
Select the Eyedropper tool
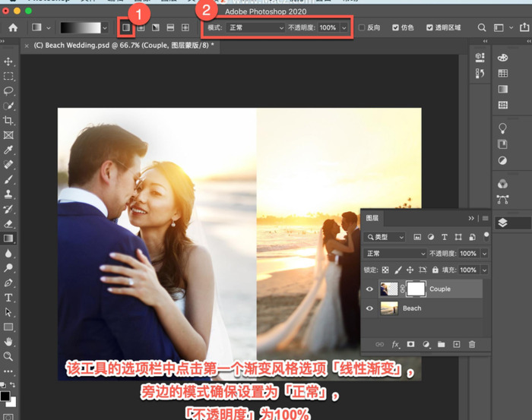coord(8,150)
